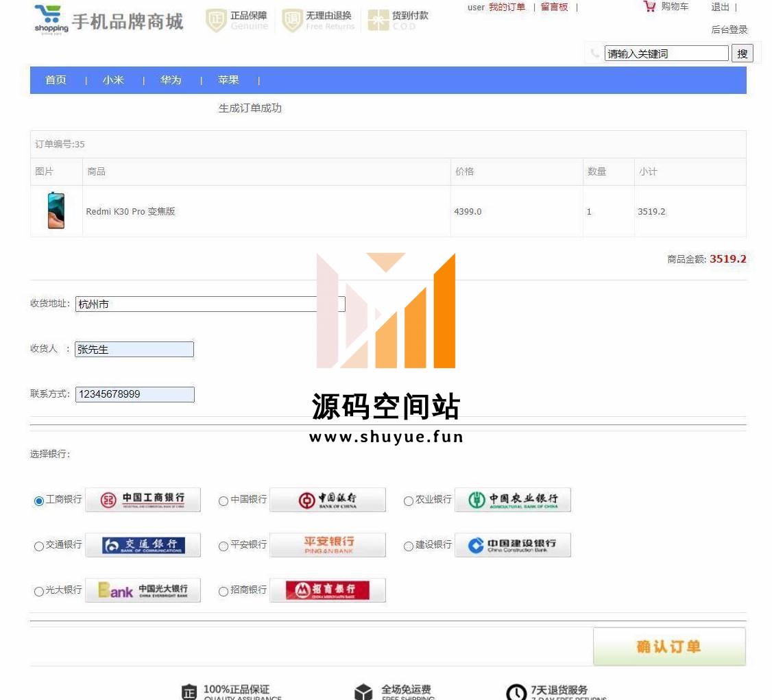This screenshot has width=772, height=700.
Task: Click the 生成订单成功 message
Action: 250,108
